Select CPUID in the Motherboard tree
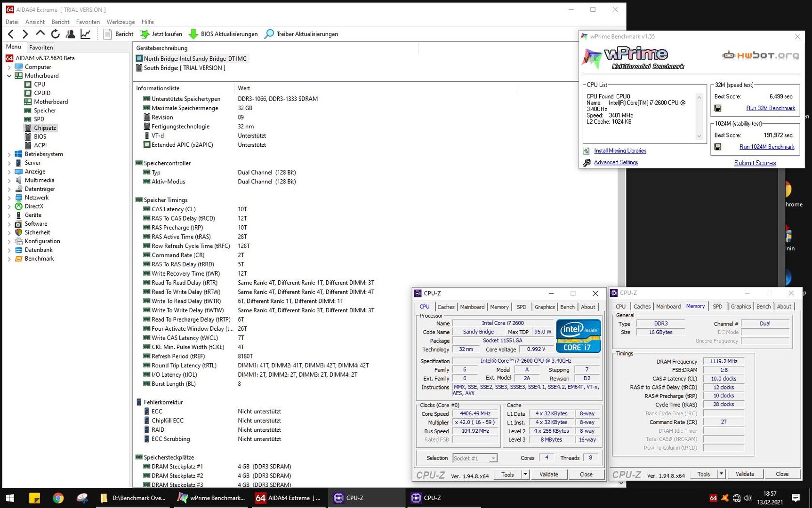Viewport: 812px width, 508px height. (x=42, y=93)
